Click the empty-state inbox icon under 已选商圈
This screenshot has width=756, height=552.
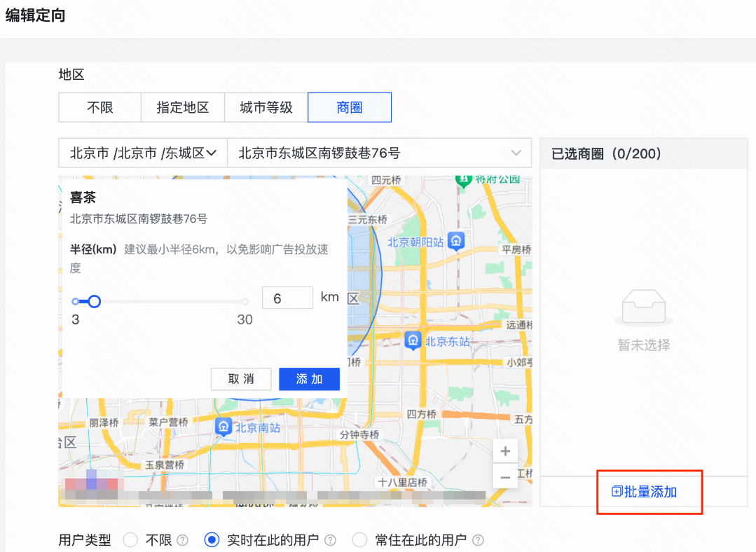click(x=643, y=307)
